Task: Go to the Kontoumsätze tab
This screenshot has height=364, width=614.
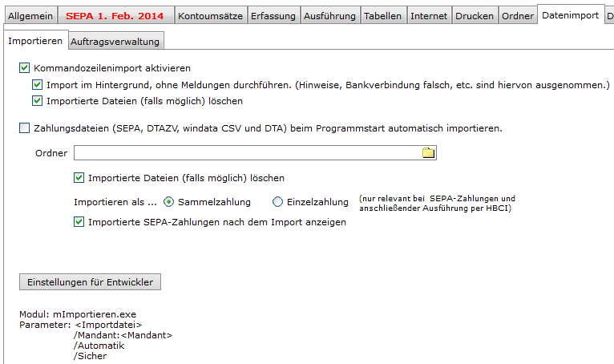Action: 210,16
